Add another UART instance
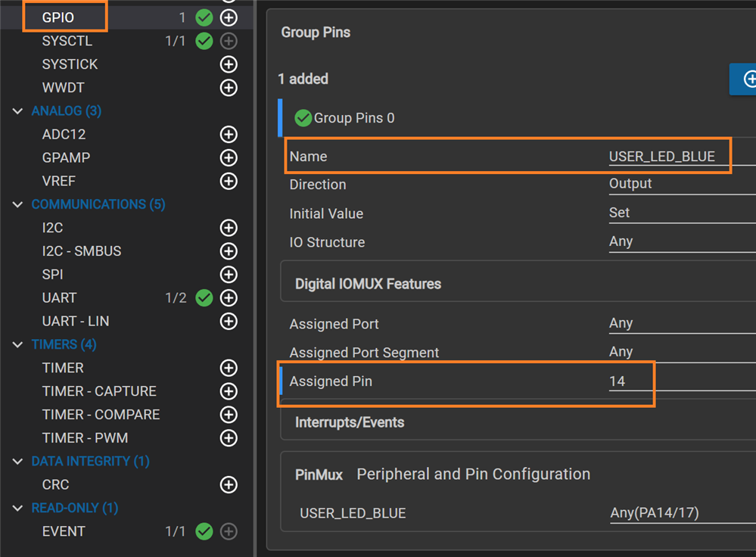 (229, 298)
